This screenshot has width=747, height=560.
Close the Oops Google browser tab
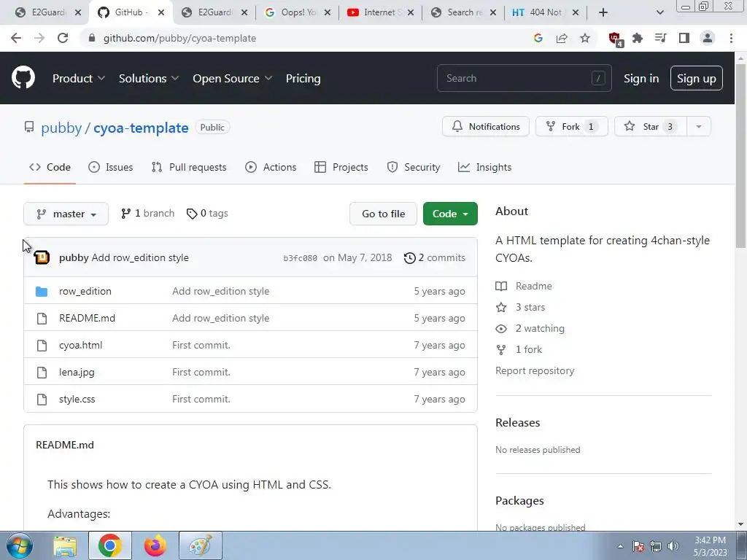(328, 12)
